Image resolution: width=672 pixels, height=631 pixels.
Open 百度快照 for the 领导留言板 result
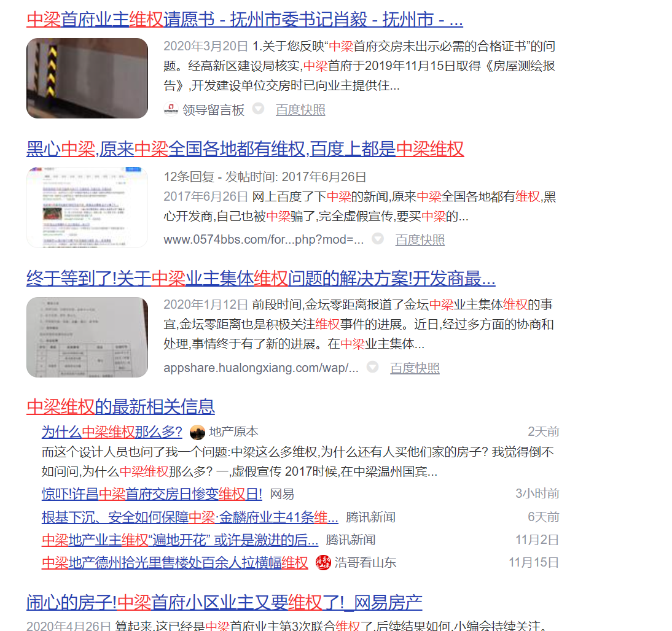point(300,110)
